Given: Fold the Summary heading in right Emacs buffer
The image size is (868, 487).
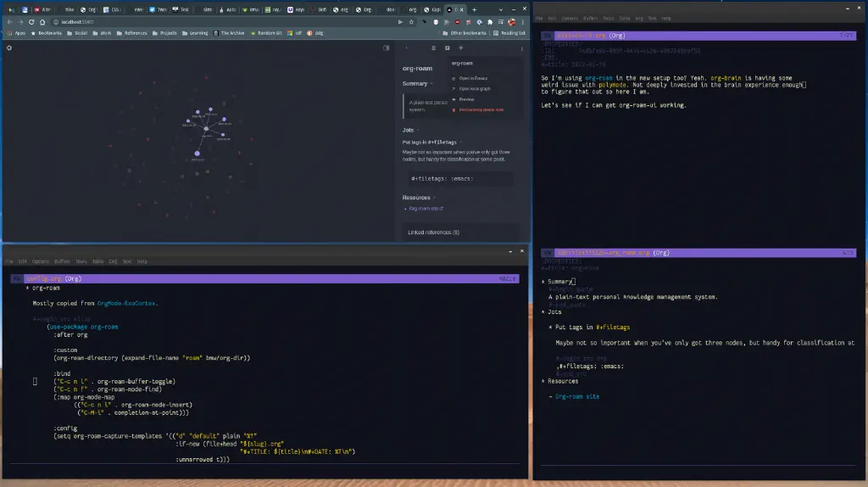Looking at the screenshot, I should point(559,282).
